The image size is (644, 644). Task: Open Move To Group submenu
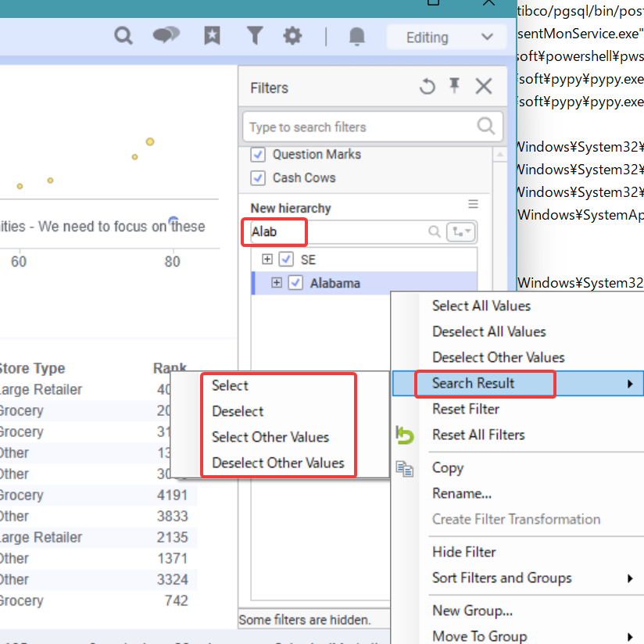click(x=479, y=637)
